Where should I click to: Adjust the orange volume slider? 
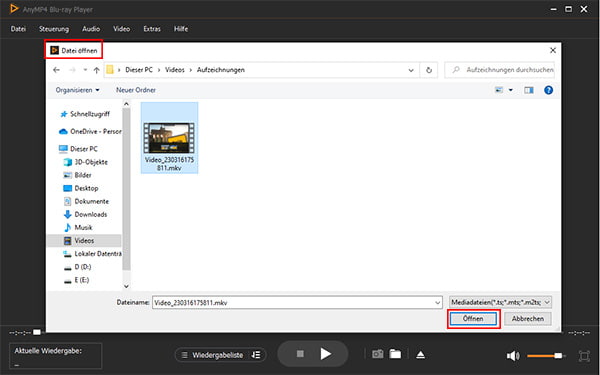(545, 356)
